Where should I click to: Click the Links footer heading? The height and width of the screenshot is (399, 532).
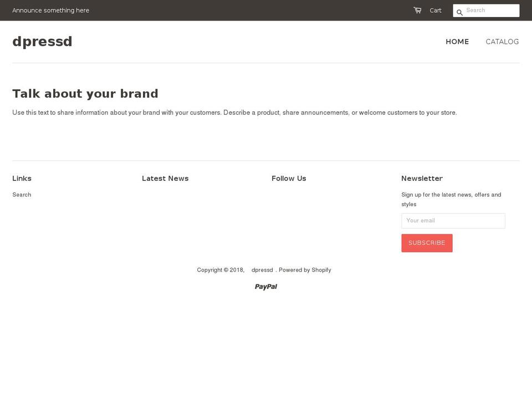point(22,178)
